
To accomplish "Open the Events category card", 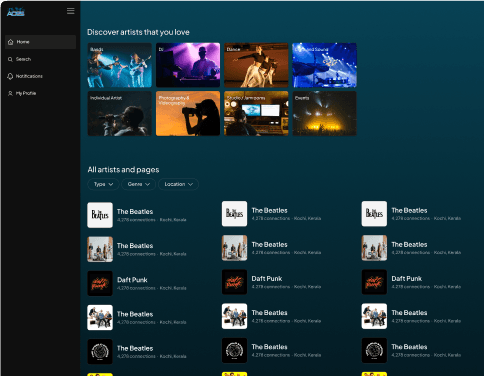I will pyautogui.click(x=324, y=114).
